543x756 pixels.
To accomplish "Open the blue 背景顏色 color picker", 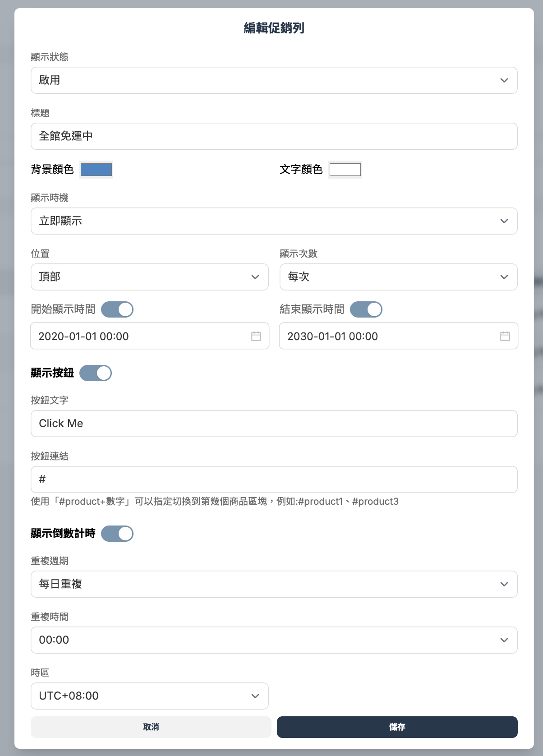I will [x=96, y=170].
